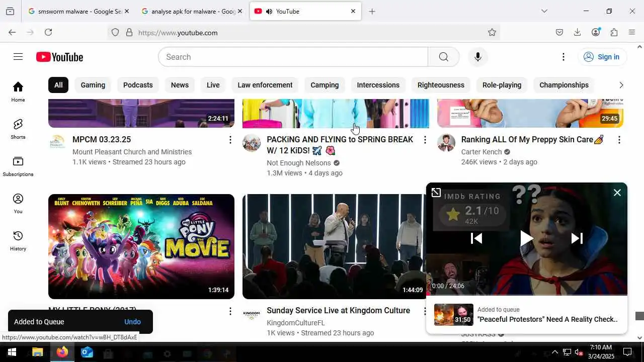644x362 pixels.
Task: Open Carter Kench channel avatar
Action: (x=446, y=143)
